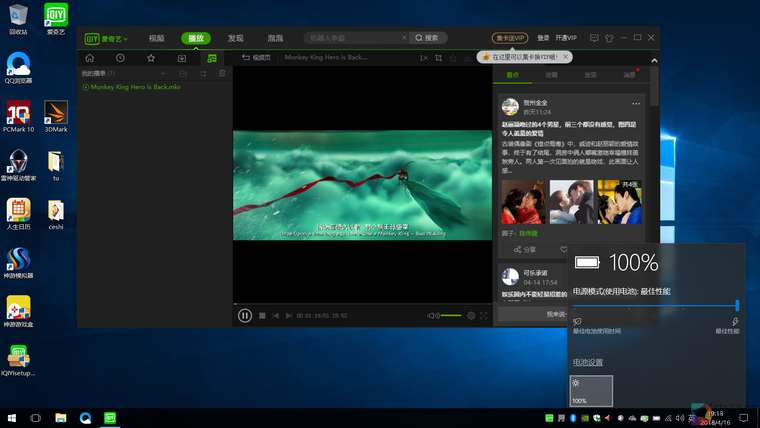Dismiss the VIP card tooltip
Screen dimensions: 760x428
[x=565, y=57]
